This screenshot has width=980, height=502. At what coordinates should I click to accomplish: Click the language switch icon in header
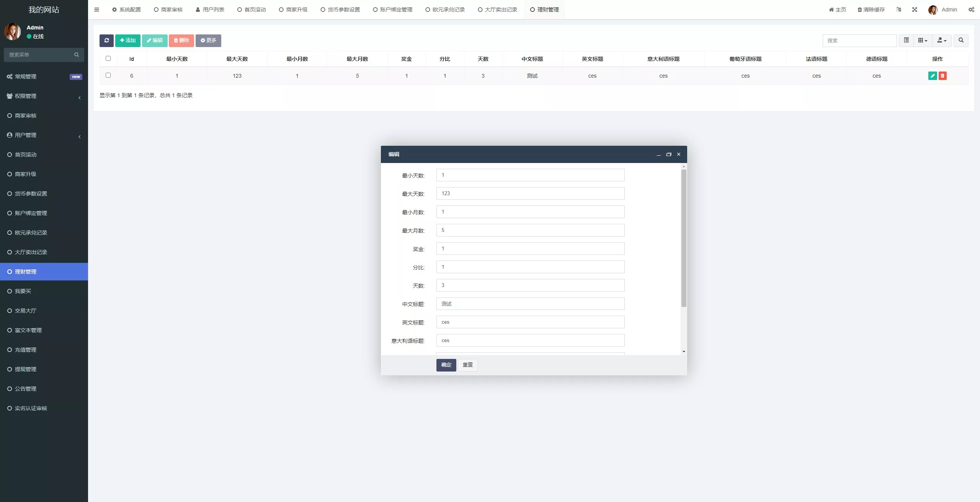pos(898,10)
